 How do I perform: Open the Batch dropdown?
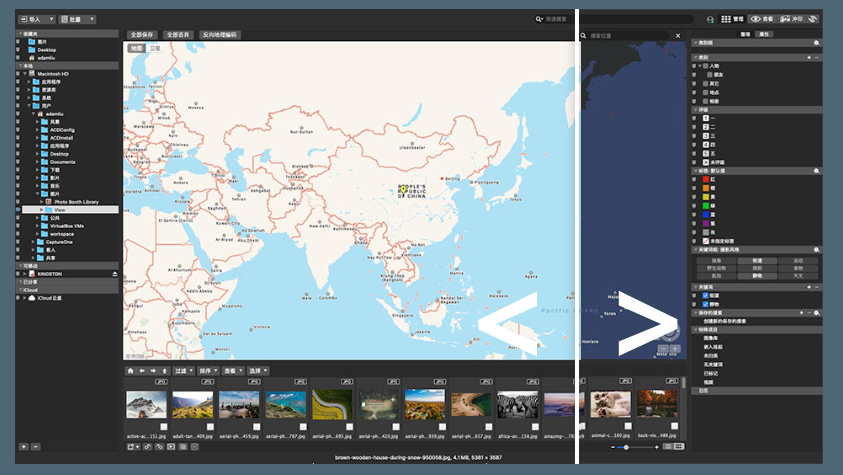pos(77,19)
